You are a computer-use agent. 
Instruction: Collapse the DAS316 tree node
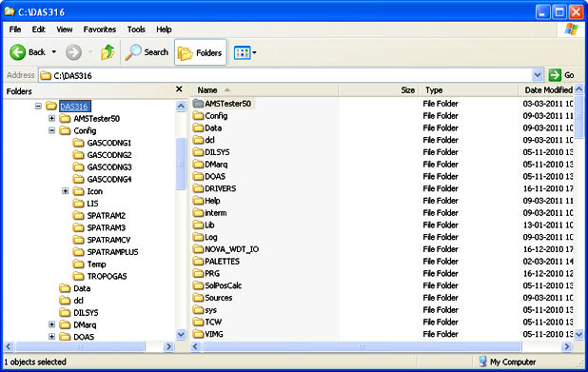click(38, 107)
